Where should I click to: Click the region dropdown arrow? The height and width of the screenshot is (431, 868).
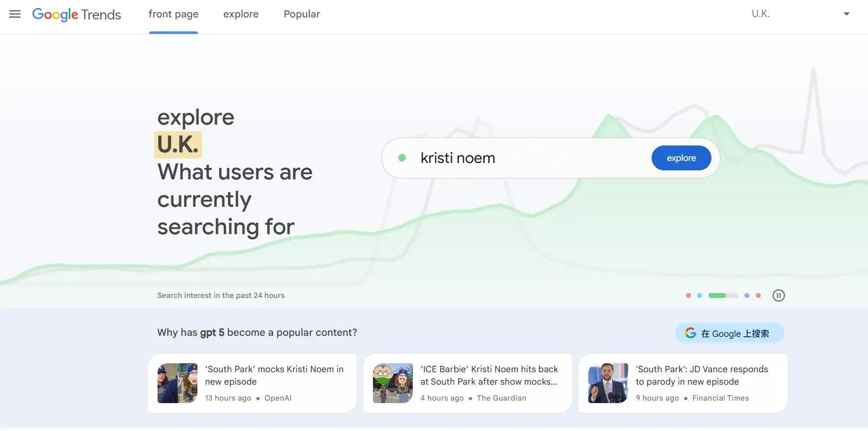[847, 14]
